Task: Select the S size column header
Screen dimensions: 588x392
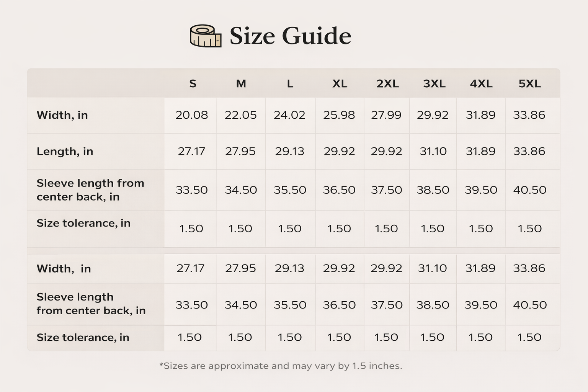Action: coord(193,84)
